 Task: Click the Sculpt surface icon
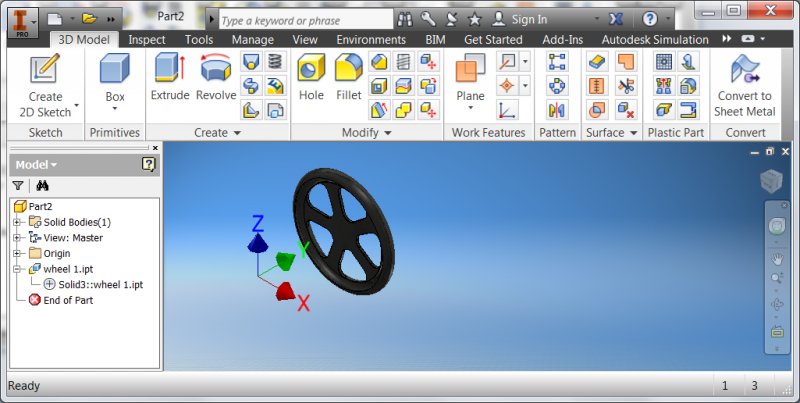[x=597, y=110]
